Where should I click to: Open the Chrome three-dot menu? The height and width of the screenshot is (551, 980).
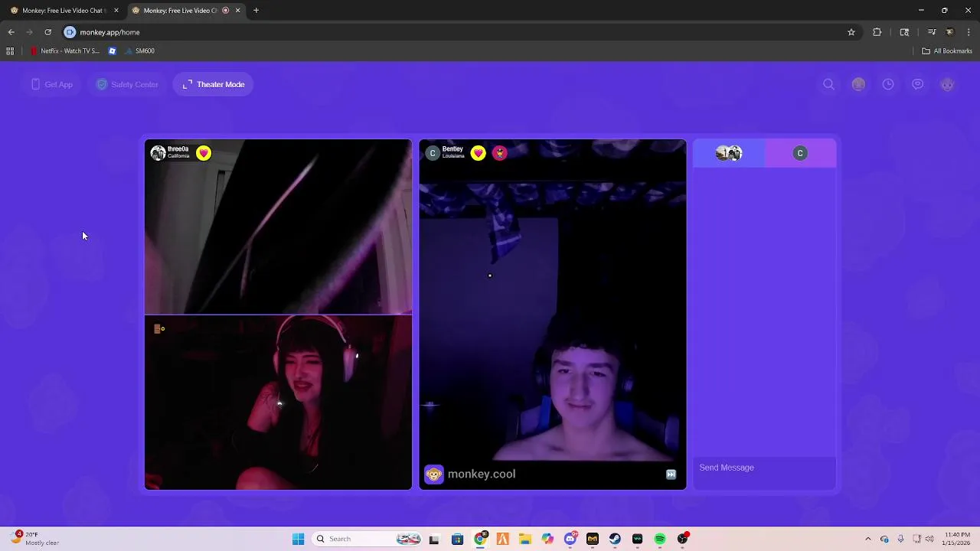coord(969,32)
